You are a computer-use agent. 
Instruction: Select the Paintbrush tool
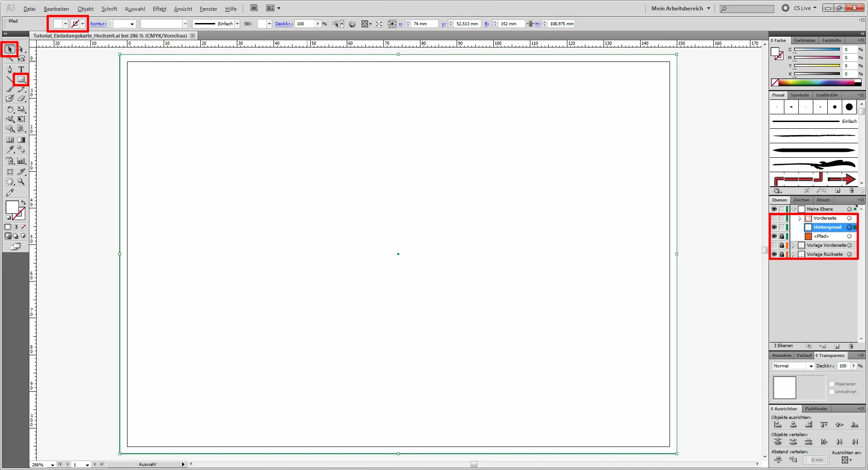(9, 89)
